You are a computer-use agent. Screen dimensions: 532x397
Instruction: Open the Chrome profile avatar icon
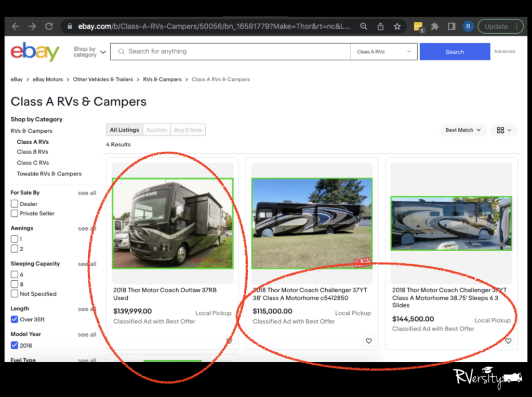click(x=468, y=26)
